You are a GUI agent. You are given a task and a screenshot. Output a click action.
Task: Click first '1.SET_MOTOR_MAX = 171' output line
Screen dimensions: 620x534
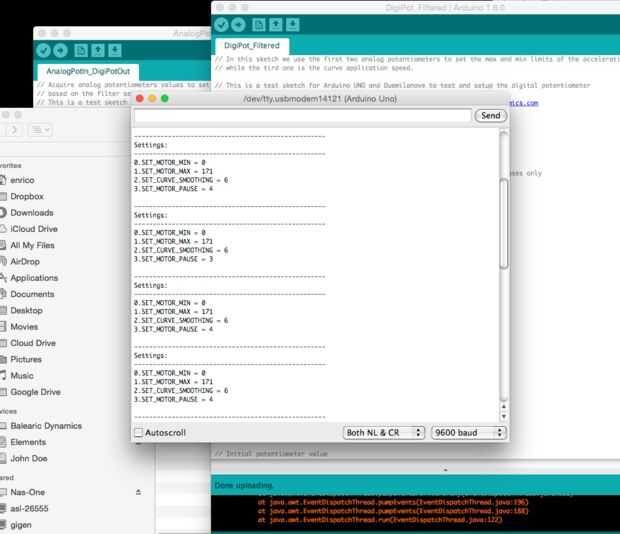tap(173, 171)
